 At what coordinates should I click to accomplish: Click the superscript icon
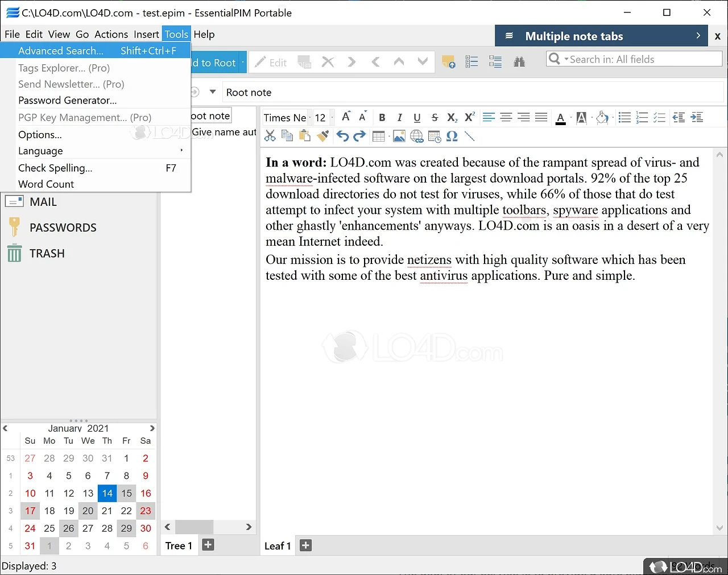[470, 117]
